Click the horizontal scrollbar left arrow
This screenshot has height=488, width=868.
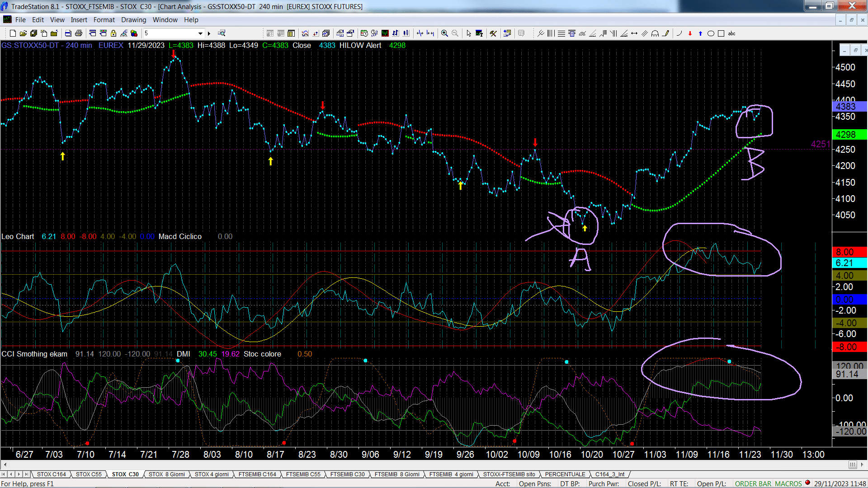5,465
